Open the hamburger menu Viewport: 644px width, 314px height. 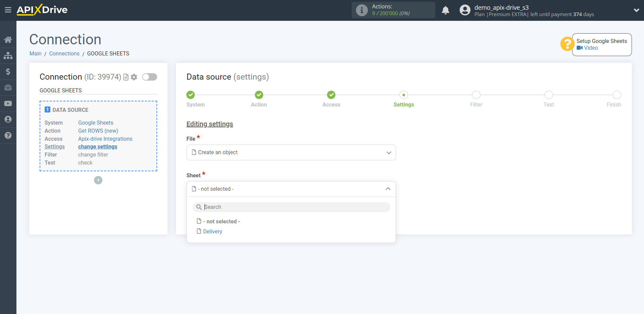click(x=8, y=10)
